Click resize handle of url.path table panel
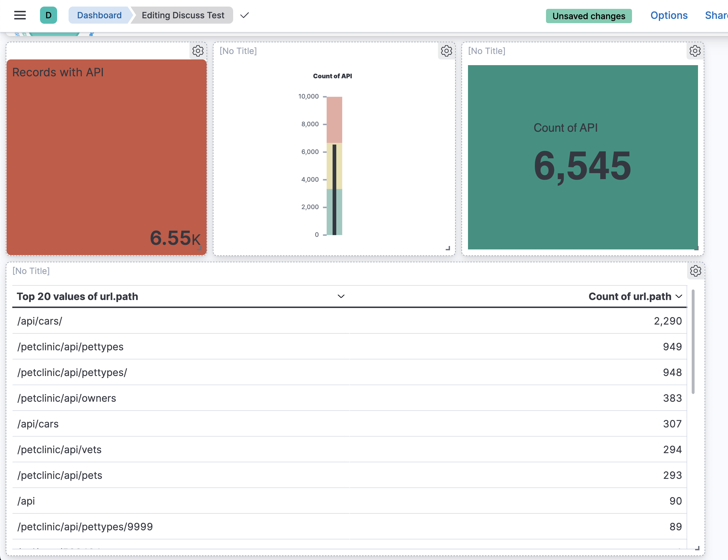Screen dimensions: 728x560 coord(697,548)
